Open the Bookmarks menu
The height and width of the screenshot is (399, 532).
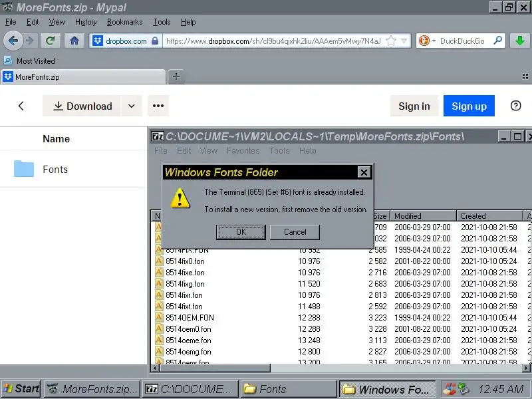[124, 22]
